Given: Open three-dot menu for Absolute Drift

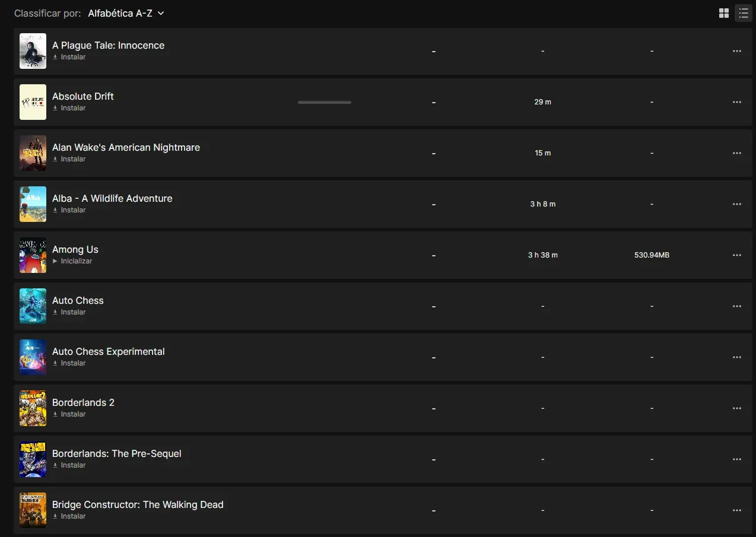Looking at the screenshot, I should (737, 102).
